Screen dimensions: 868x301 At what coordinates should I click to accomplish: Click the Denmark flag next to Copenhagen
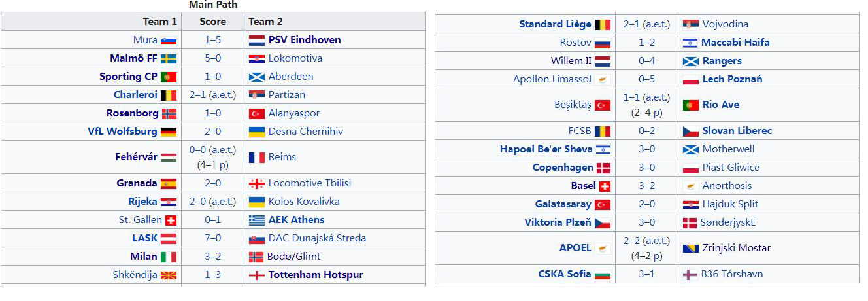(x=603, y=168)
